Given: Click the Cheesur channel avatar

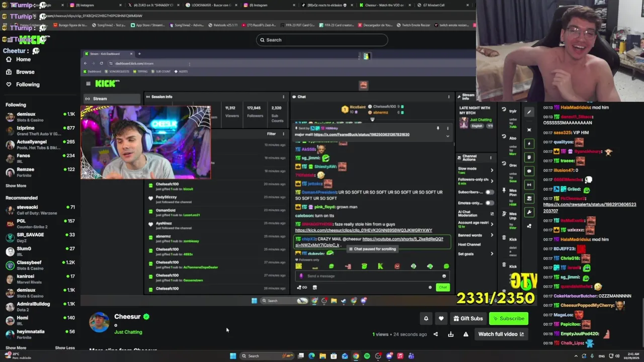Looking at the screenshot, I should [x=99, y=322].
